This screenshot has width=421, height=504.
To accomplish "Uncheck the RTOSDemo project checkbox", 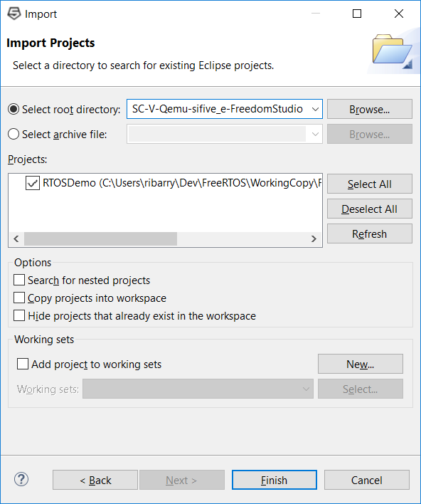I will 33,183.
